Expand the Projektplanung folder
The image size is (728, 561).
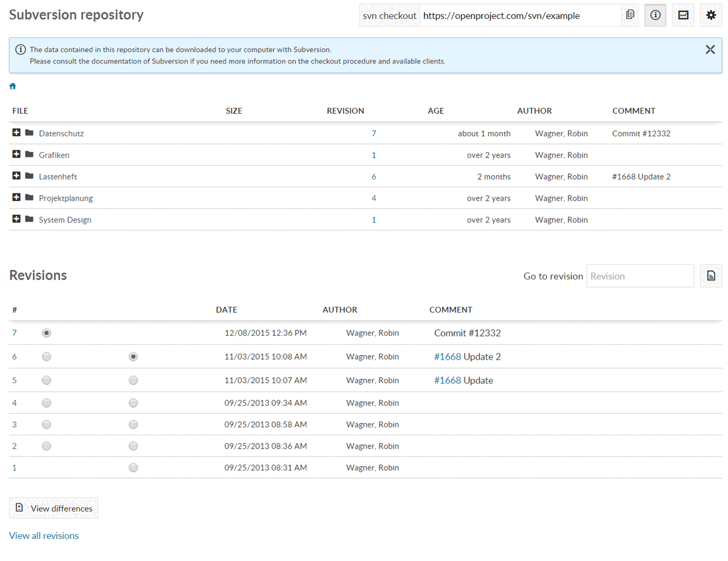tap(16, 198)
